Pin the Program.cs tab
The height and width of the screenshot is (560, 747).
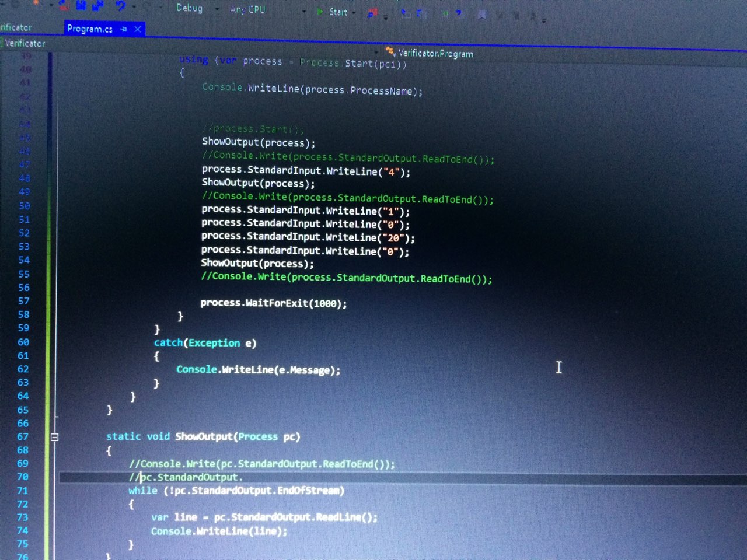pos(124,29)
